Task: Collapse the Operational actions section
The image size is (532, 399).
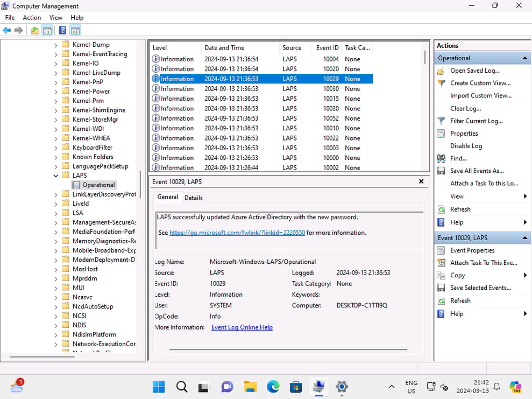Action: coord(524,58)
